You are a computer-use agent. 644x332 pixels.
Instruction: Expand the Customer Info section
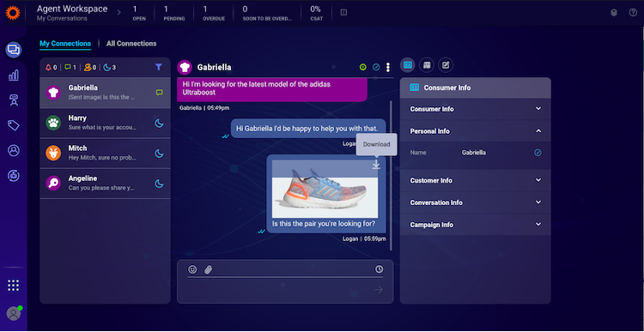(475, 180)
